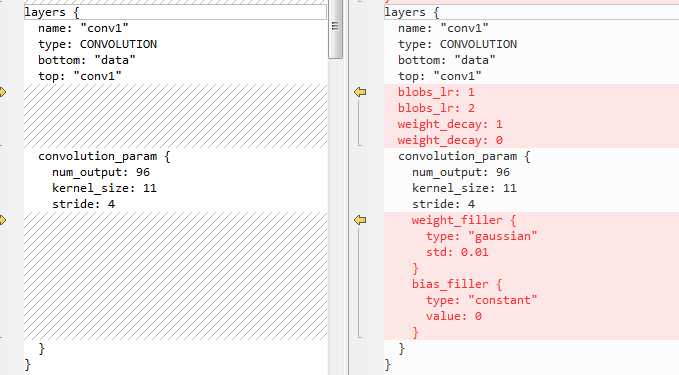Image resolution: width=679 pixels, height=375 pixels.
Task: Click 'top: "conv1"' in left pane
Action: tap(80, 76)
